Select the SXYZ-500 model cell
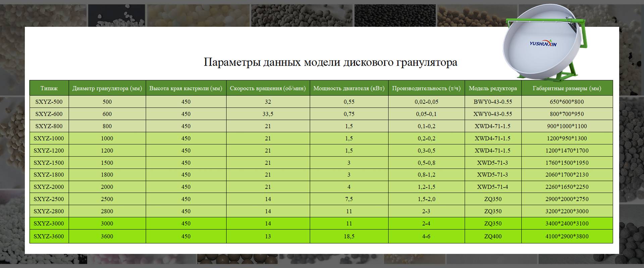 [49, 102]
